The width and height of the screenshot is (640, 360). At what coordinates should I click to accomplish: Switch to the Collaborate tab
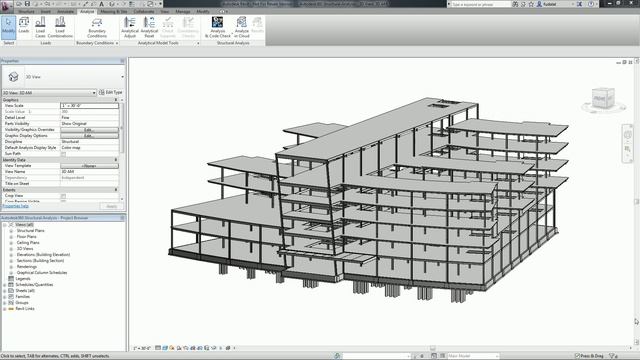pyautogui.click(x=144, y=11)
